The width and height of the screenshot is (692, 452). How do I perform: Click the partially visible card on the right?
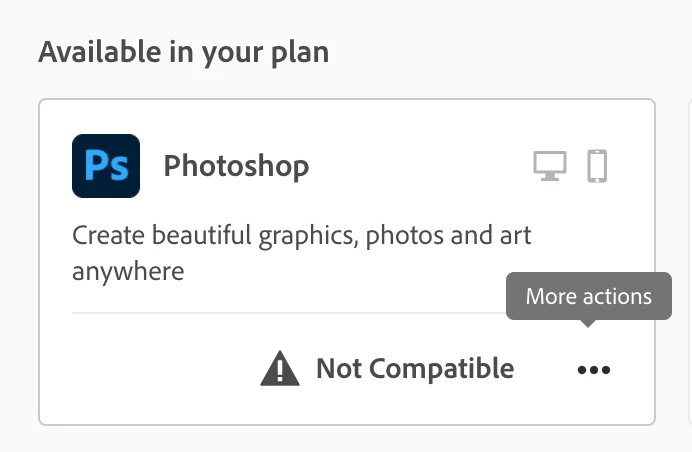(689, 262)
